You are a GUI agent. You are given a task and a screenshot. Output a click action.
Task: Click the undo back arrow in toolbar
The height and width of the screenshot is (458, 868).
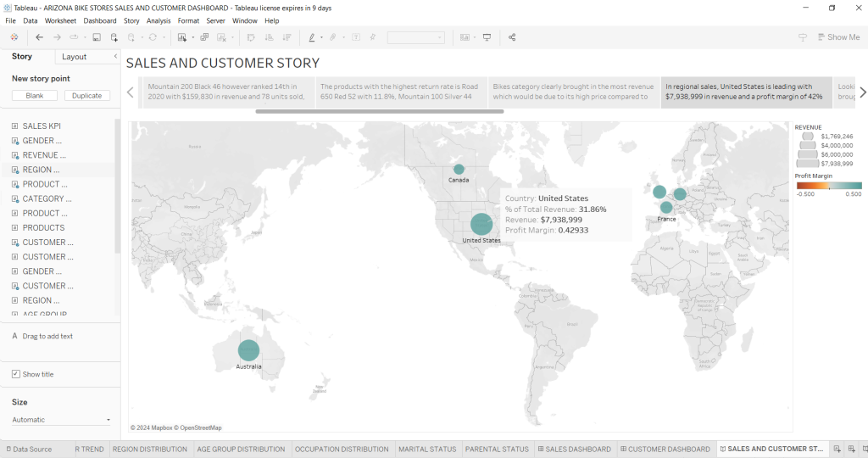(x=40, y=37)
